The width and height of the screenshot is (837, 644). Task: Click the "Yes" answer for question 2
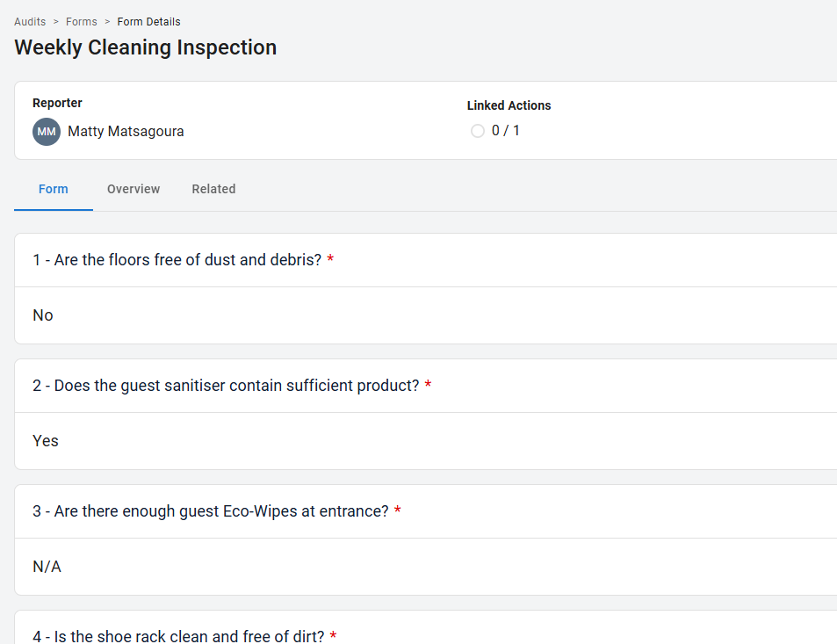46,441
